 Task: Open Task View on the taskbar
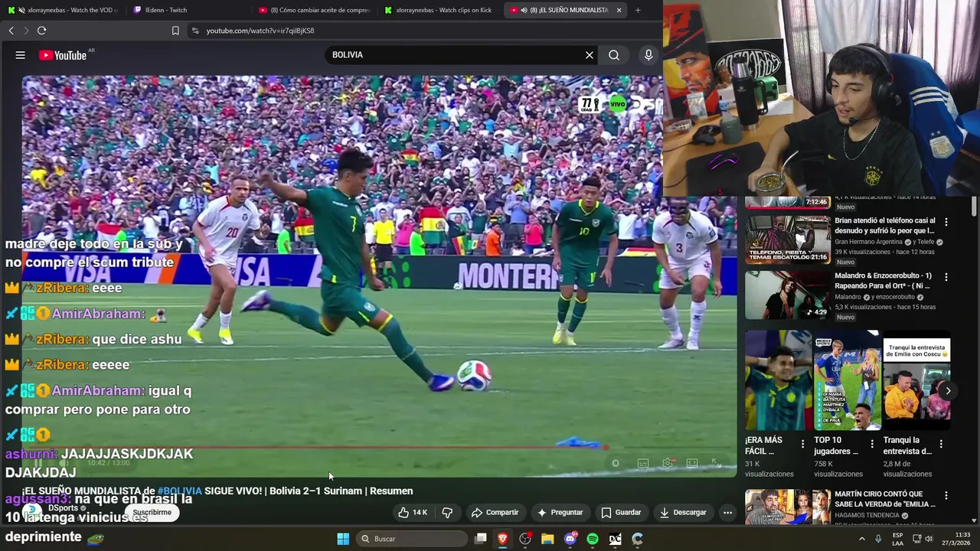[481, 539]
